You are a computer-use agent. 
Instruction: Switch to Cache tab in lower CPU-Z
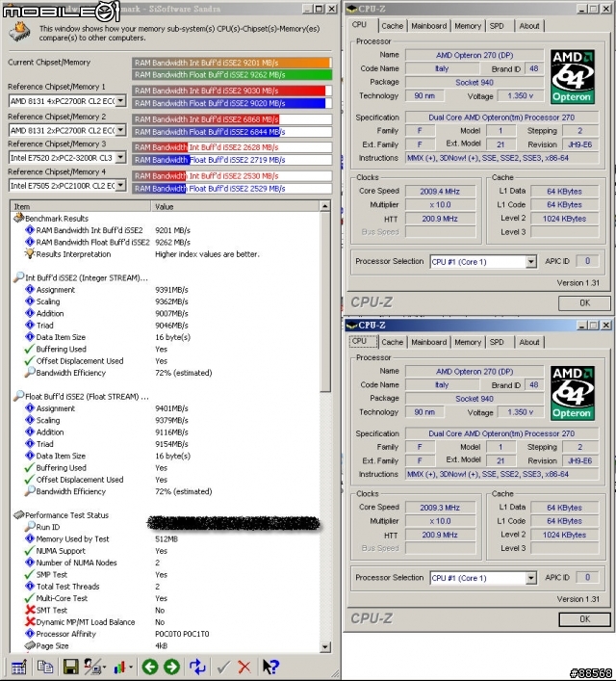point(393,342)
